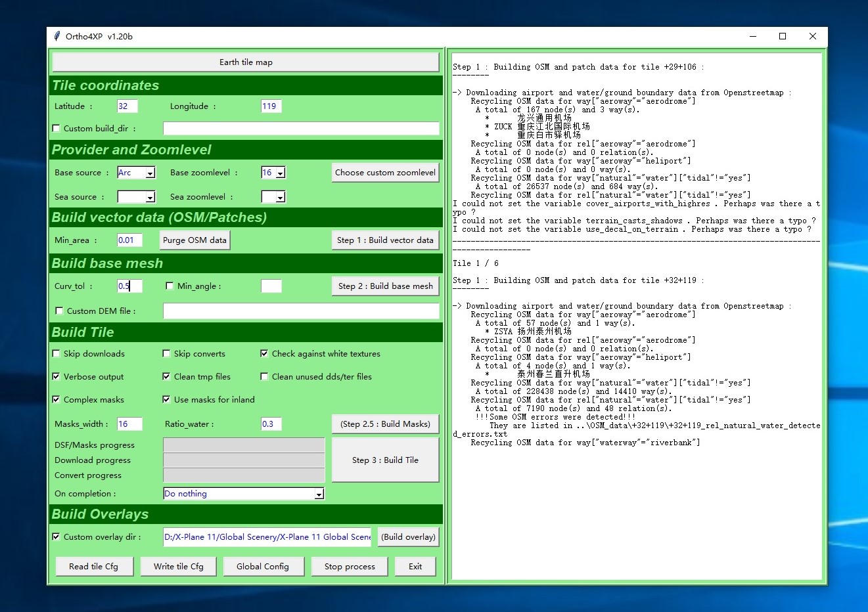
Task: Click the Custom DEM file path field
Action: coord(301,311)
